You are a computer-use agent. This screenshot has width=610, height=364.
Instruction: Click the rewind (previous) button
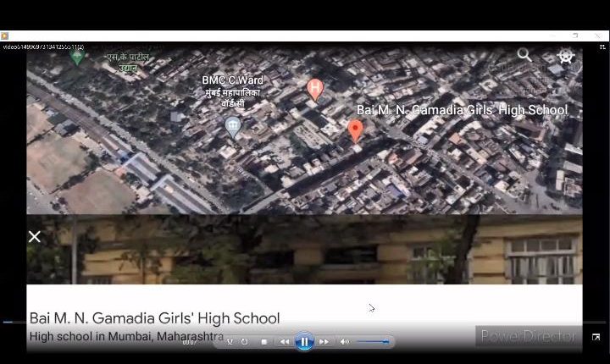[285, 342]
